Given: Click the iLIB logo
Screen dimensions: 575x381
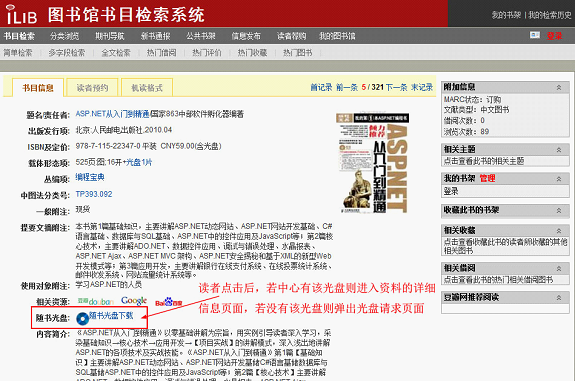Looking at the screenshot, I should click(21, 14).
